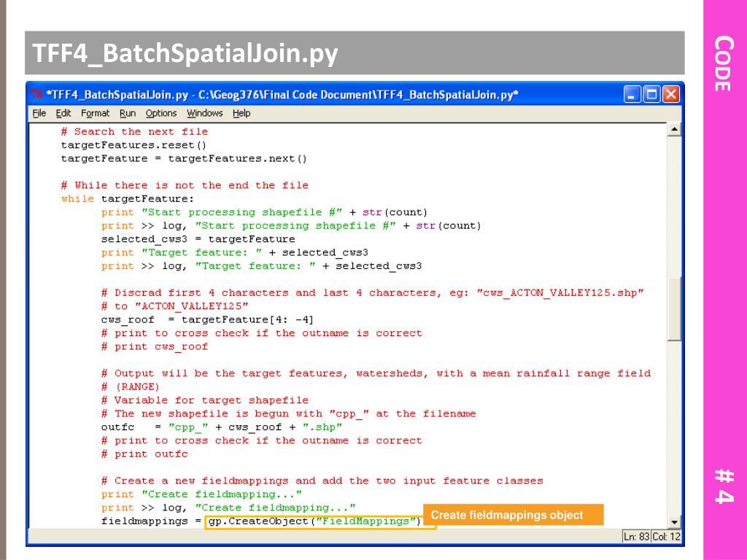Click the 'outfc = "cpp_" + cws_roof' line
The image size is (747, 560).
pyautogui.click(x=222, y=427)
